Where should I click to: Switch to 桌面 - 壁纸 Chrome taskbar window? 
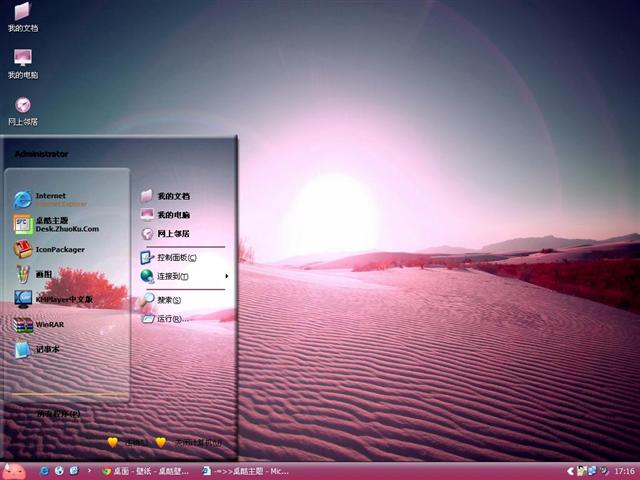pyautogui.click(x=146, y=471)
